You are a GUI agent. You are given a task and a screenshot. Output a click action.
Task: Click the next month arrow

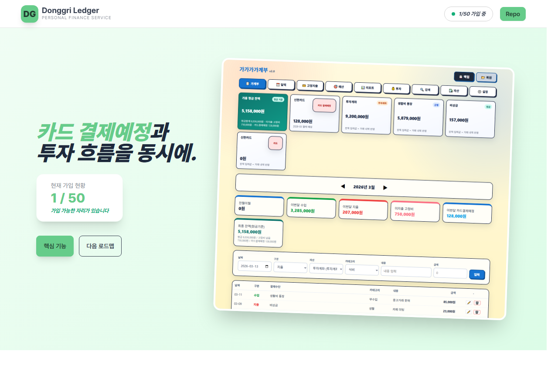pyautogui.click(x=385, y=188)
